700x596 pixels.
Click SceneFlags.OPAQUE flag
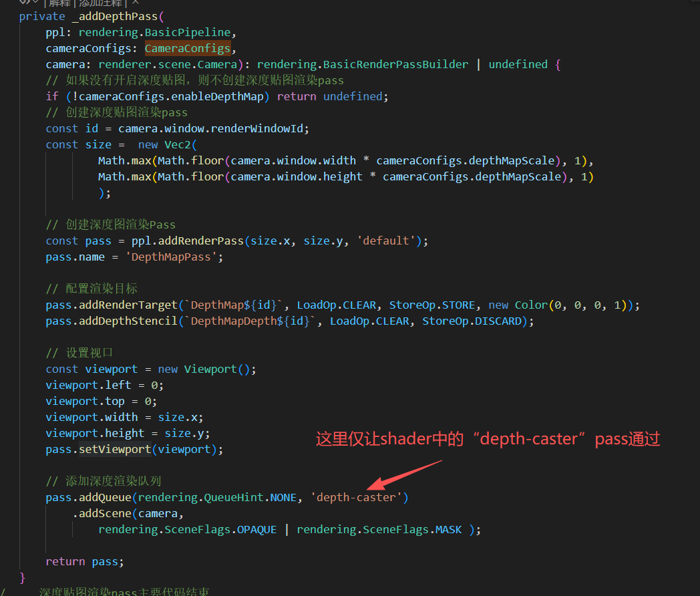(x=220, y=531)
